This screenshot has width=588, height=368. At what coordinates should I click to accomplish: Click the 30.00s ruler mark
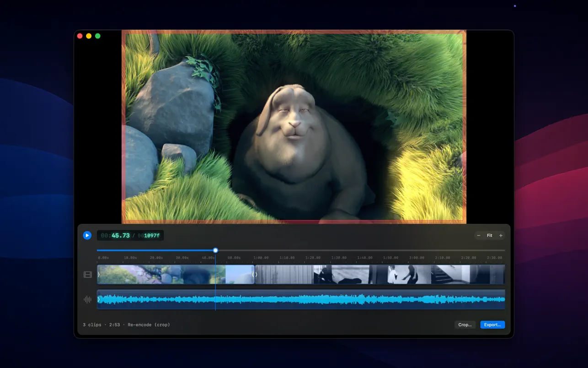[x=182, y=258]
